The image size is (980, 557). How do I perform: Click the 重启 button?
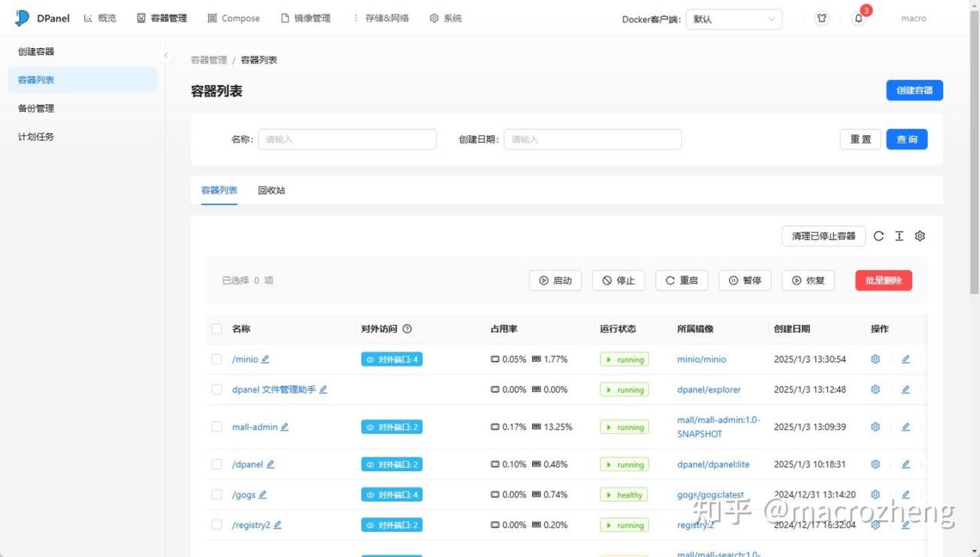(681, 281)
